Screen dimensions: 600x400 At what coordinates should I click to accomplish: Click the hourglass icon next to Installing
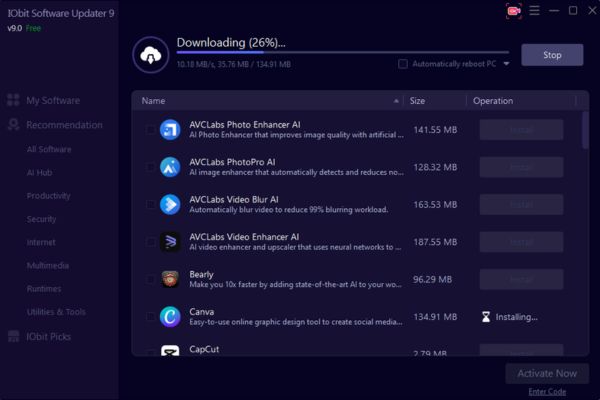pos(486,317)
